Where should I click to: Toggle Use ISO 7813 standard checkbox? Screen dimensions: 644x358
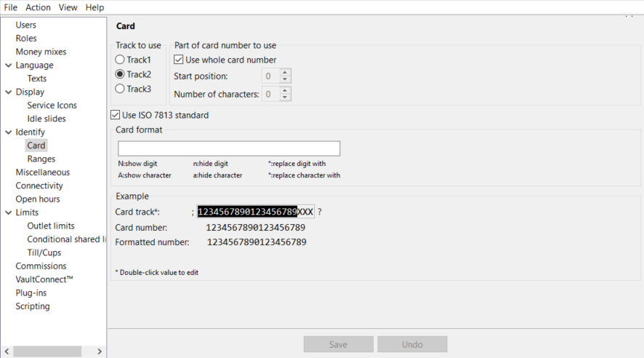click(x=115, y=115)
